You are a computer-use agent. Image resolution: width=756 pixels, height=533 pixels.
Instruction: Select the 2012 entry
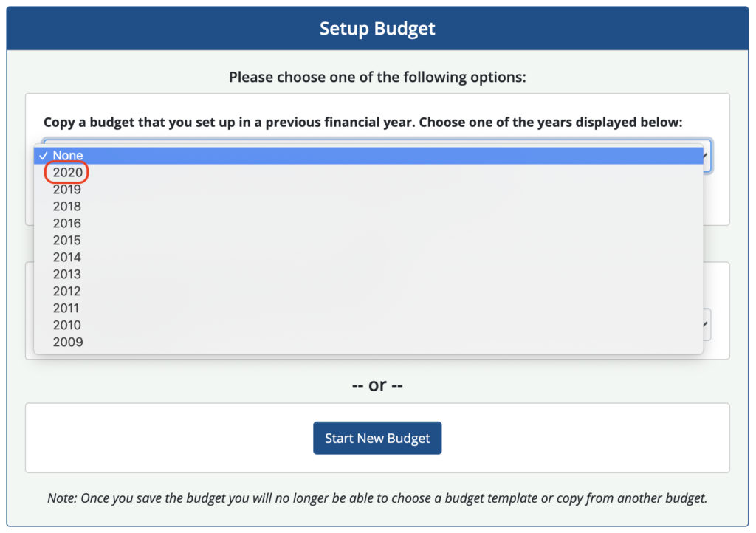click(x=368, y=291)
